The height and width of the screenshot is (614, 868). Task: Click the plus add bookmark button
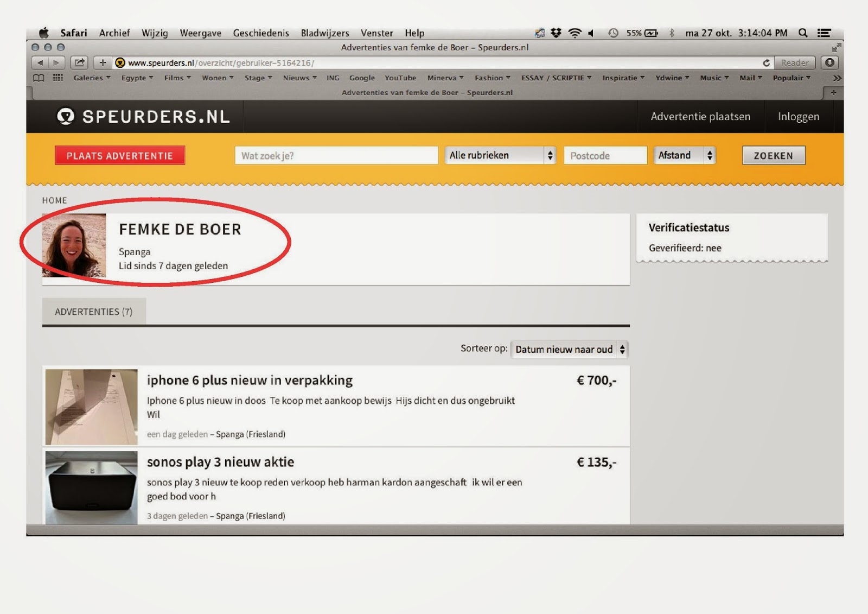pyautogui.click(x=103, y=63)
